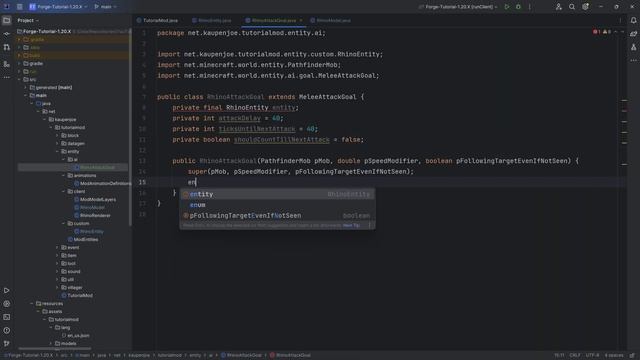Open the main branch dropdown
This screenshot has width=640, height=360.
tap(105, 7)
